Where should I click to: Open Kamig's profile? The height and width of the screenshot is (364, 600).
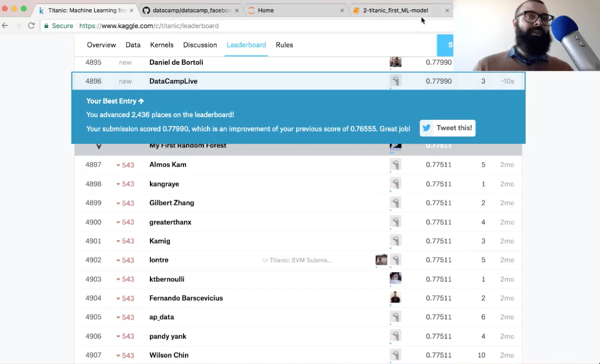pyautogui.click(x=160, y=241)
